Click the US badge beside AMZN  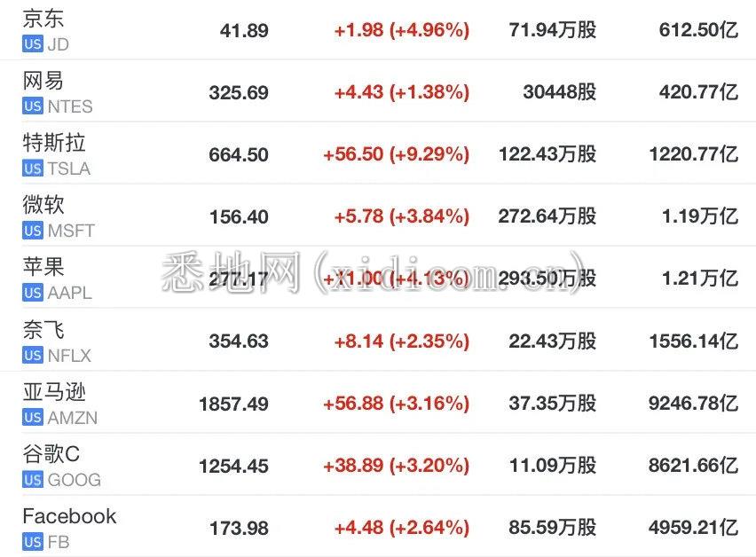tap(32, 417)
